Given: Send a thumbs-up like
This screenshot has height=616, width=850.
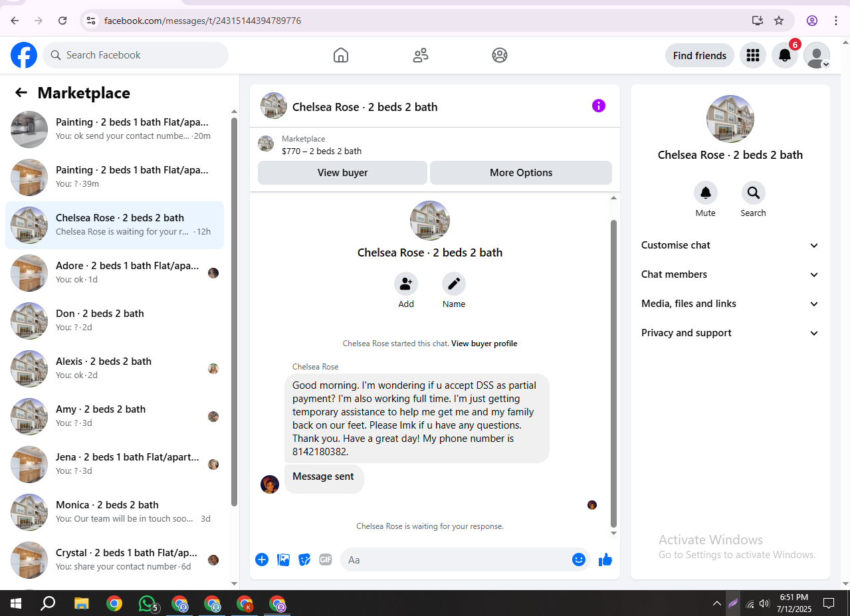Looking at the screenshot, I should tap(605, 560).
